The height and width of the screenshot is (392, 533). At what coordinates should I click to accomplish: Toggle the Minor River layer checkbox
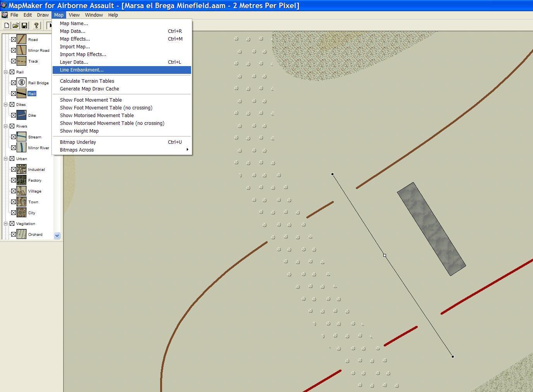14,148
